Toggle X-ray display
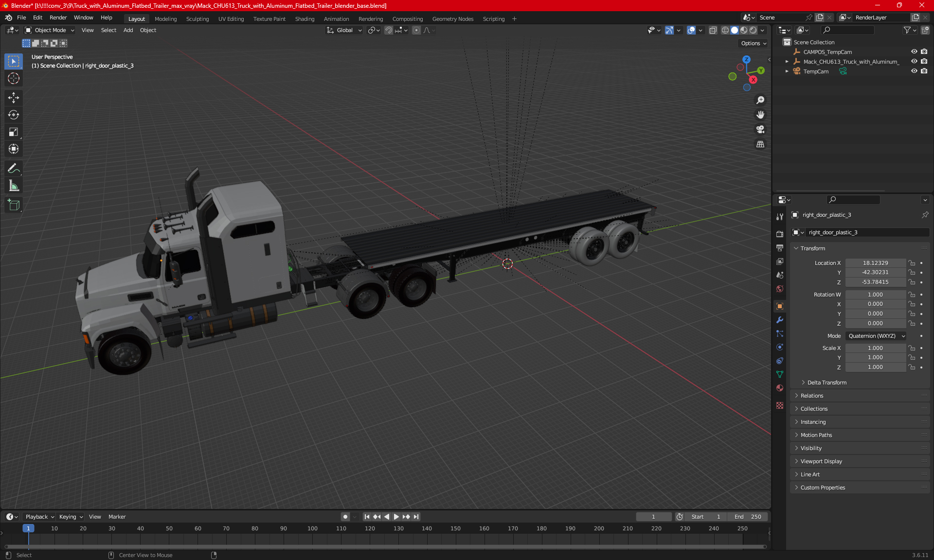934x560 pixels. click(713, 30)
